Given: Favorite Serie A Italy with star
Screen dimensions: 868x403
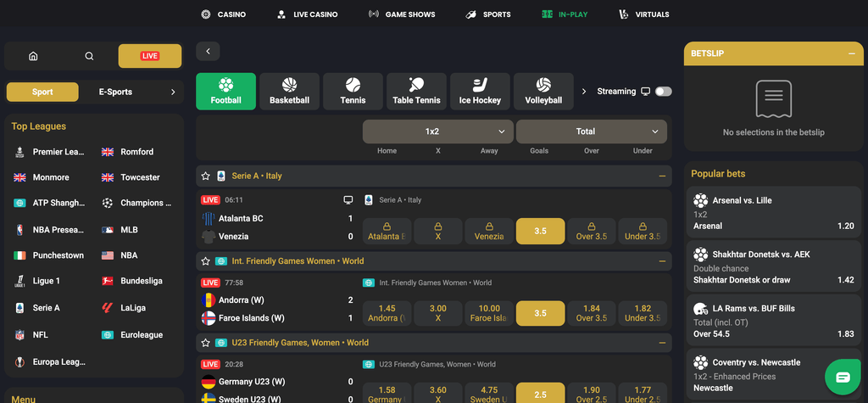Looking at the screenshot, I should pos(205,176).
